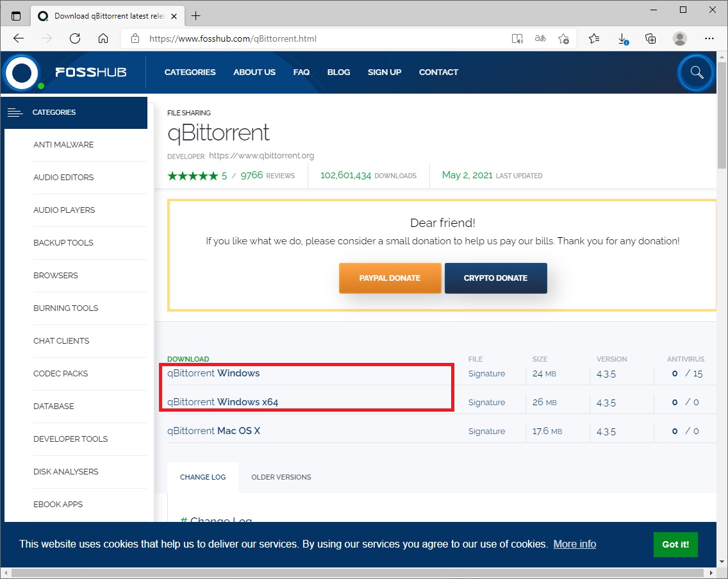Screen dimensions: 728x579
Task: Open Signature for Mac OS X row
Action: coord(486,432)
